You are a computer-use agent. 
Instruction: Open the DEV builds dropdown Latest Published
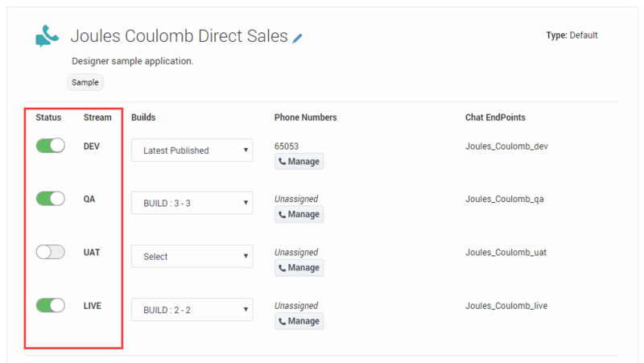click(x=192, y=151)
